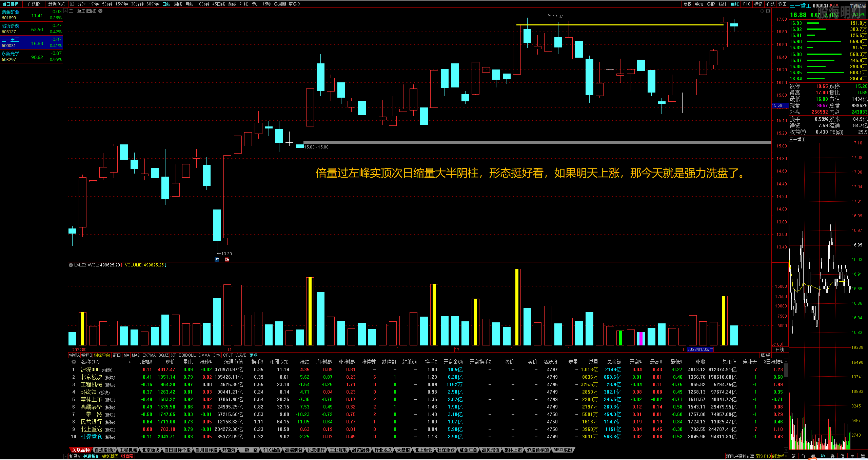
Task: Click the 2023/01/03 date marker
Action: click(700, 349)
